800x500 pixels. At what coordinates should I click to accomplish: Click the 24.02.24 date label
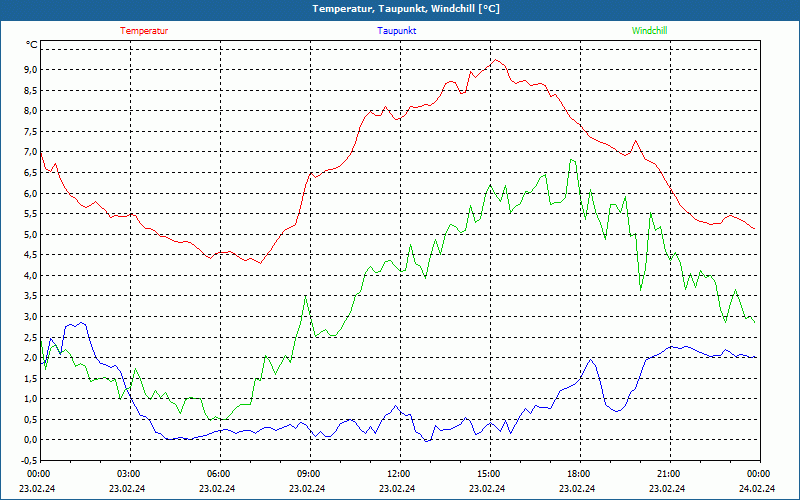click(757, 488)
